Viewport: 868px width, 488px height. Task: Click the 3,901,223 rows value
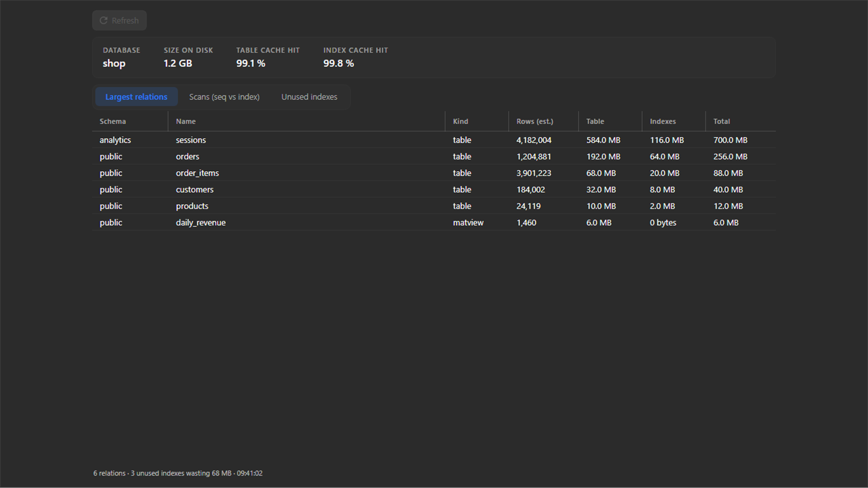coord(534,173)
